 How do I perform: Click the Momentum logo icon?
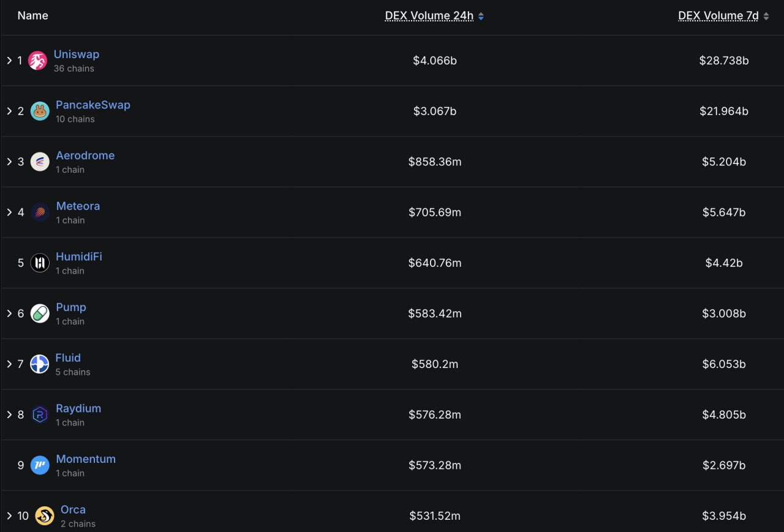40,465
